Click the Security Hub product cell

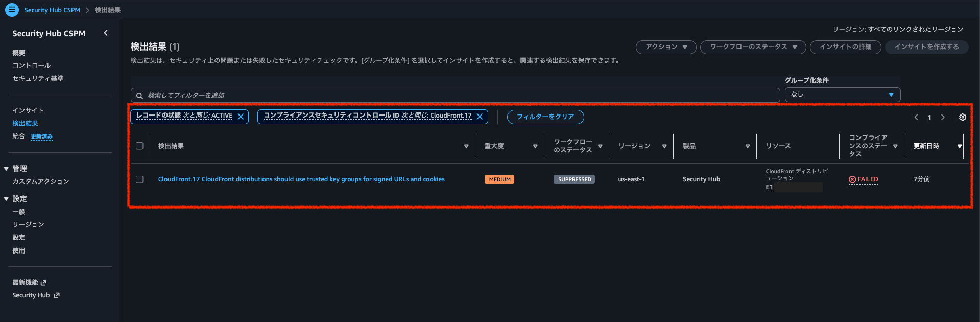pyautogui.click(x=702, y=179)
